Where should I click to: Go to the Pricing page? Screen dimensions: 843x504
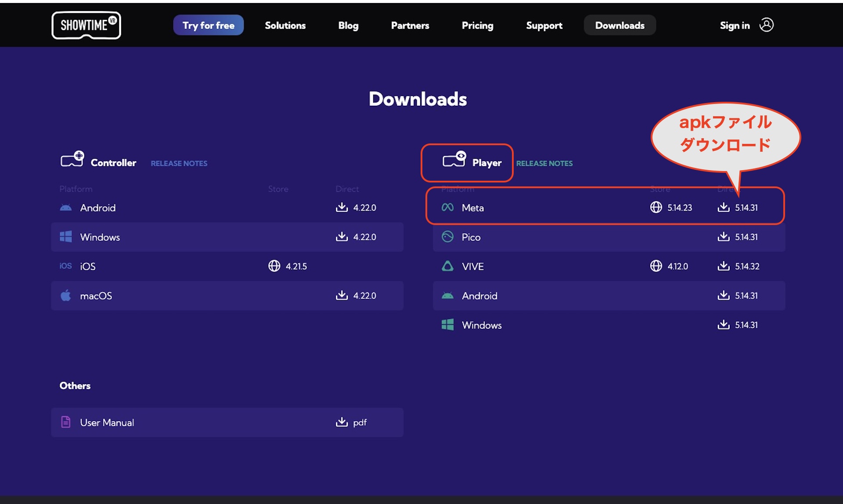pyautogui.click(x=477, y=25)
